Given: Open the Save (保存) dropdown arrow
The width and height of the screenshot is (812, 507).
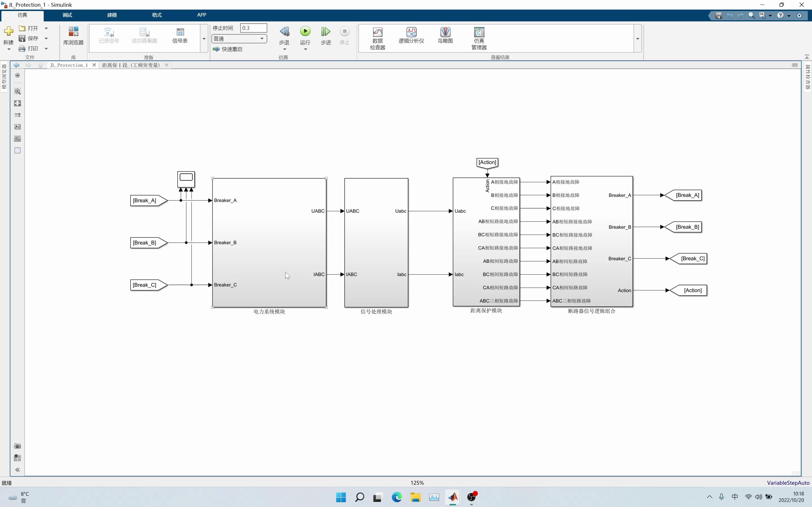Looking at the screenshot, I should pos(46,39).
